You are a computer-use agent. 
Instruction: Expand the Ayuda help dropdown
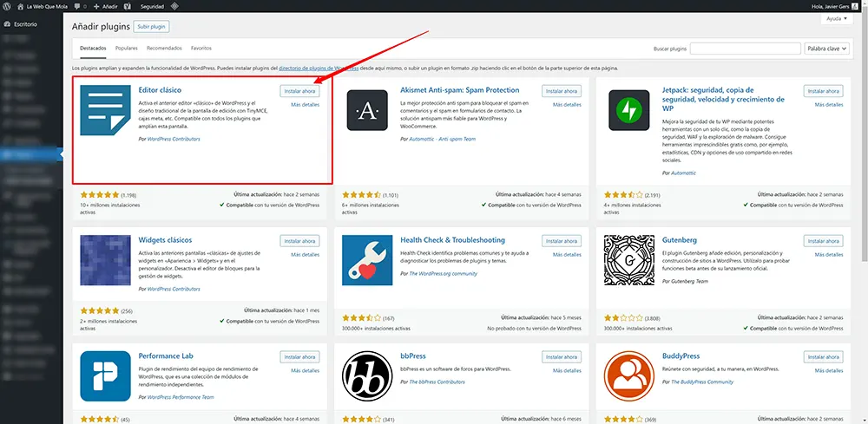pyautogui.click(x=835, y=18)
